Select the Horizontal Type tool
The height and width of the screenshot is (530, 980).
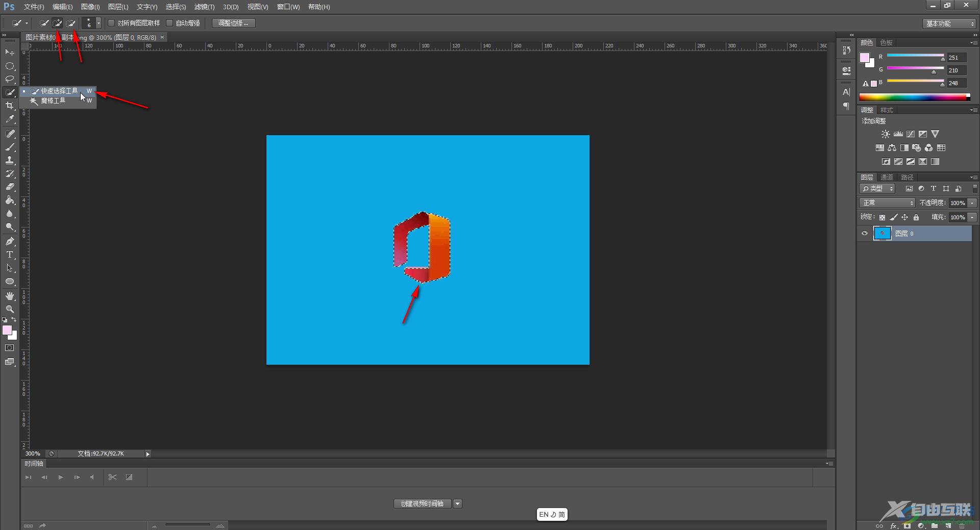click(x=10, y=255)
